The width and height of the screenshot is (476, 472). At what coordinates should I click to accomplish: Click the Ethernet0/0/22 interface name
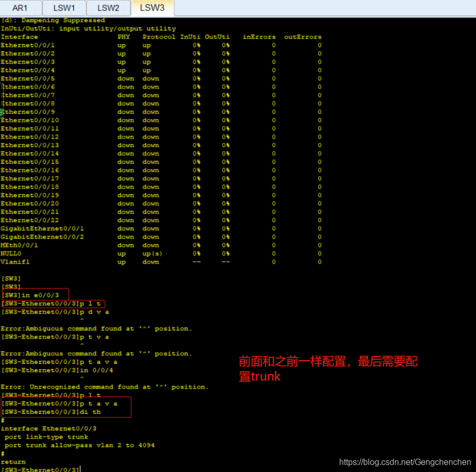click(30, 220)
